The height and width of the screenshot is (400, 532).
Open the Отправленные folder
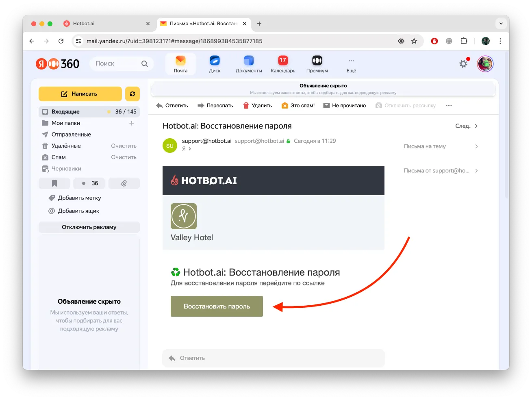[x=71, y=135]
